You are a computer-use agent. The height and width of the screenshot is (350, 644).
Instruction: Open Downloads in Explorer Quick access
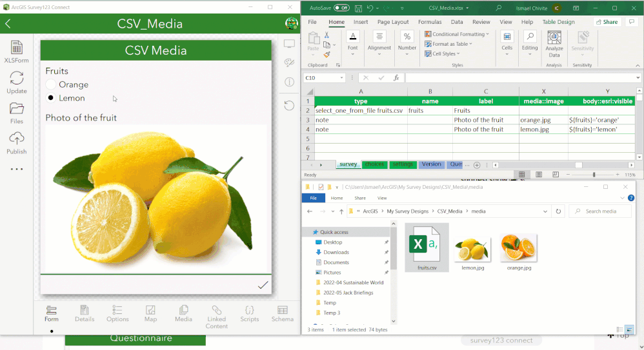(x=336, y=252)
